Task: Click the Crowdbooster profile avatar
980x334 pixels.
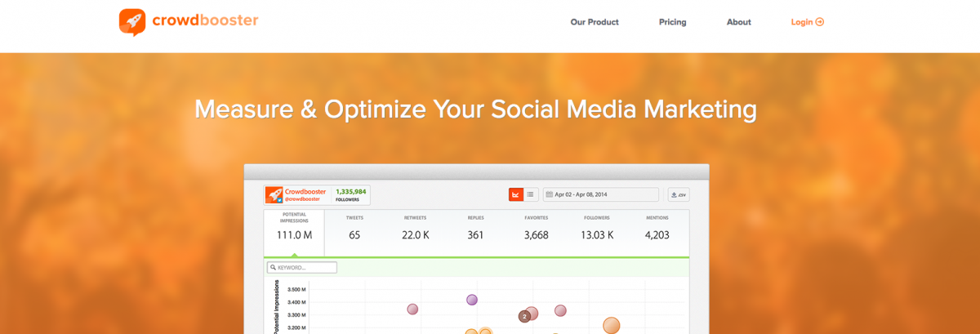Action: click(274, 194)
